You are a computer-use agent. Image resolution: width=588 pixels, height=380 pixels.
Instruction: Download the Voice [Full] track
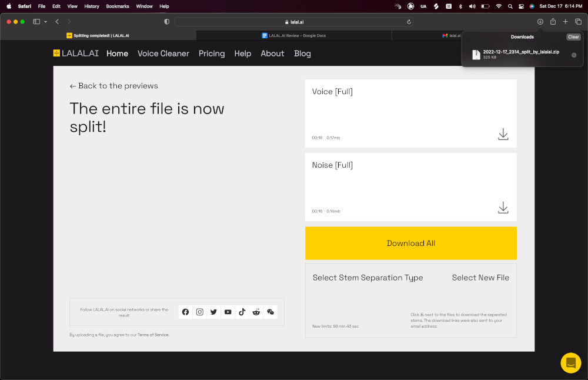(503, 134)
